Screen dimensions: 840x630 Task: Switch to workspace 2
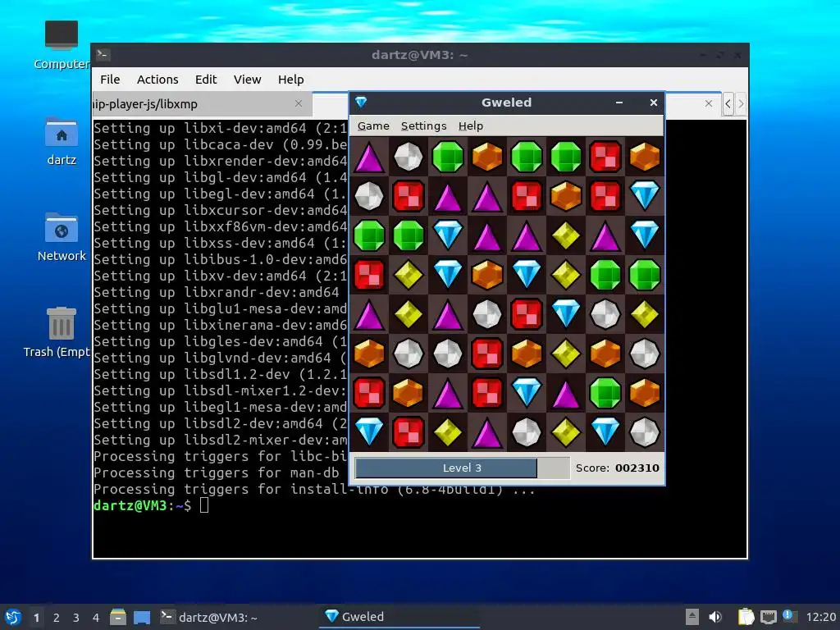tap(57, 618)
